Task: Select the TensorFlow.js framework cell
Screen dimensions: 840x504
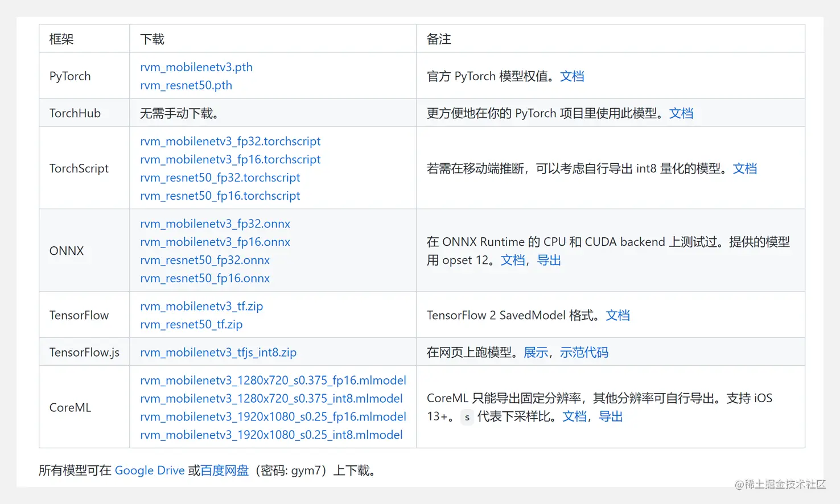Action: 84,352
